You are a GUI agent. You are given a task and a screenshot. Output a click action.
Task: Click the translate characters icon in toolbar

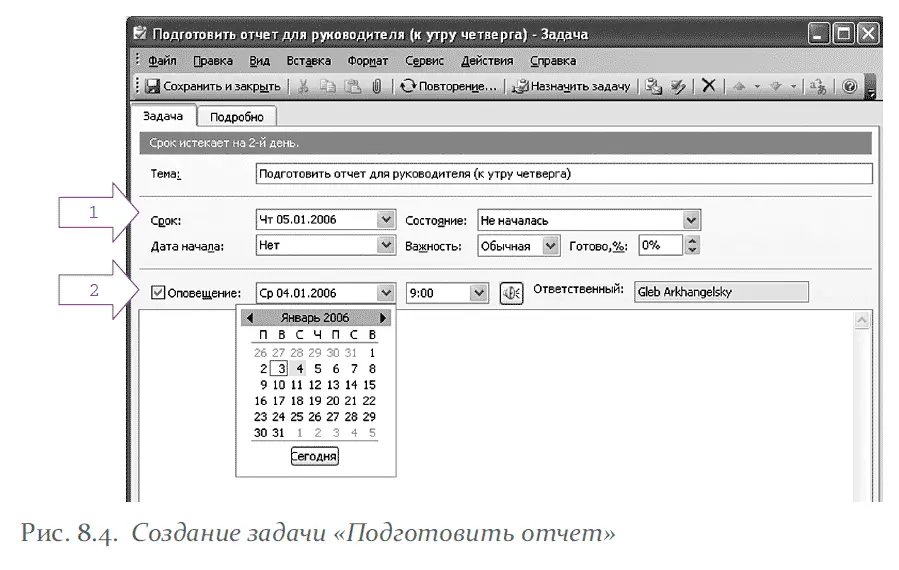[x=818, y=86]
